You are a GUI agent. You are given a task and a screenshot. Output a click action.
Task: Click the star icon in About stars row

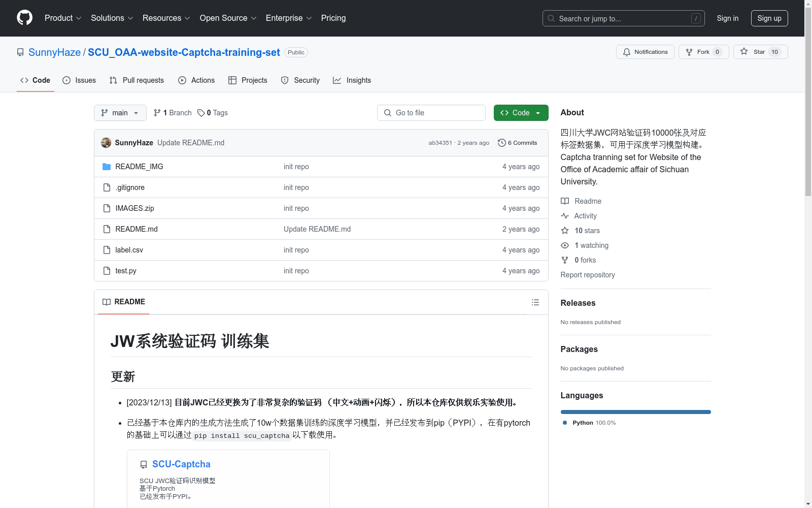(x=565, y=231)
